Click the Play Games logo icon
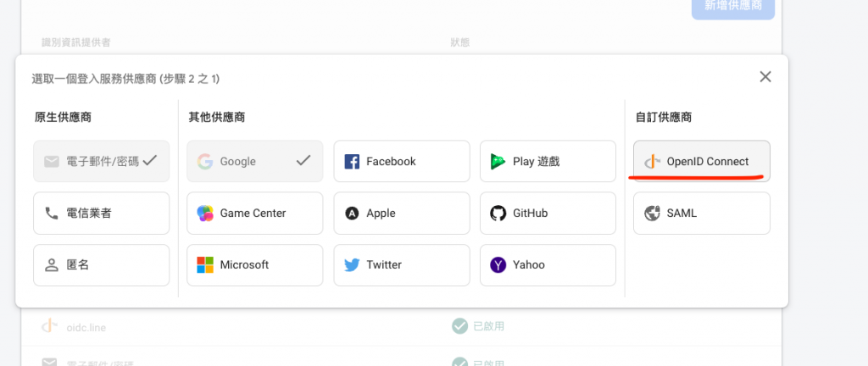 pyautogui.click(x=498, y=162)
